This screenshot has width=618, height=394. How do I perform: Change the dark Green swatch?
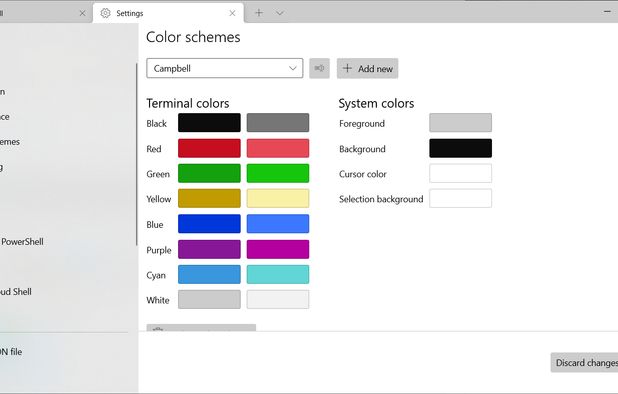tap(209, 173)
